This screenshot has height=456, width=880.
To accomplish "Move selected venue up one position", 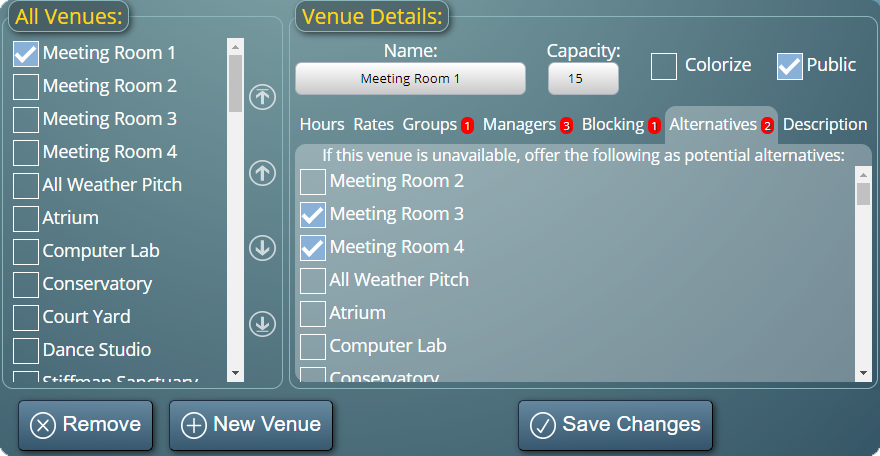I will 262,173.
